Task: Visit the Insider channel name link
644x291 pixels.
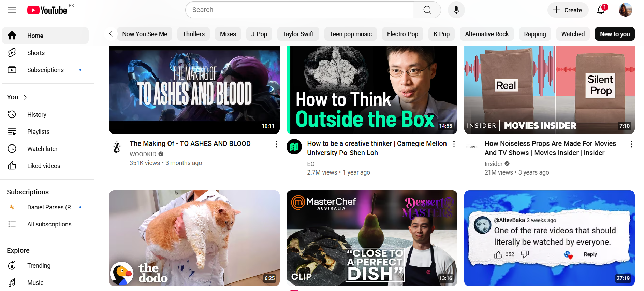Action: 494,164
